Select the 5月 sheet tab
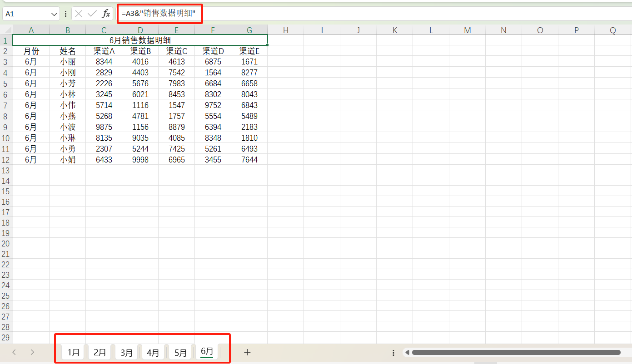The height and width of the screenshot is (364, 632). point(180,353)
